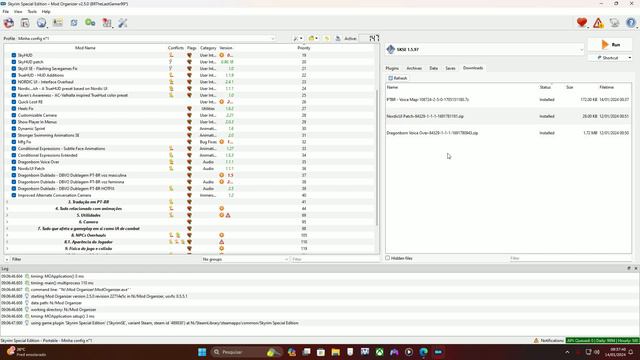Screen dimensions: 640x360
Task: Click the conflict icon on SkyHUD row
Action: 171,55
